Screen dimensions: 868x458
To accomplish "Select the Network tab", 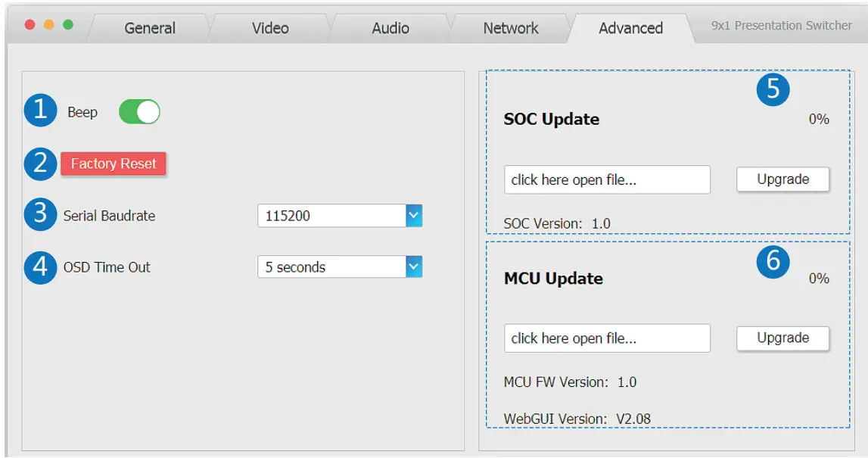I will pyautogui.click(x=509, y=28).
